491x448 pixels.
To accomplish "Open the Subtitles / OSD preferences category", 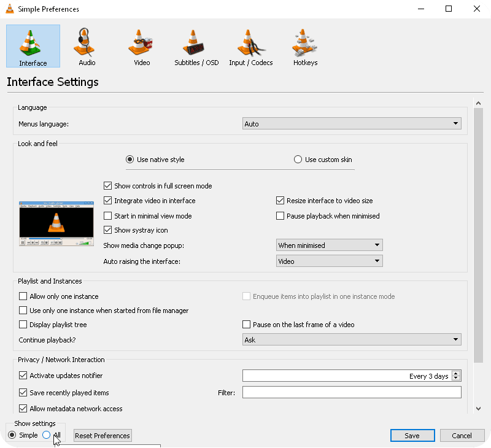I will point(196,46).
